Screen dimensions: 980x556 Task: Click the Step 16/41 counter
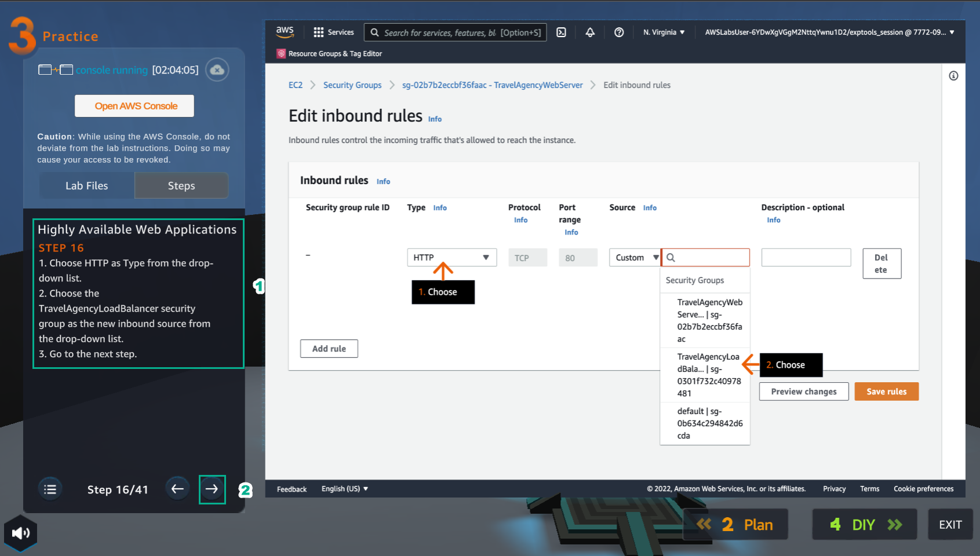(118, 489)
